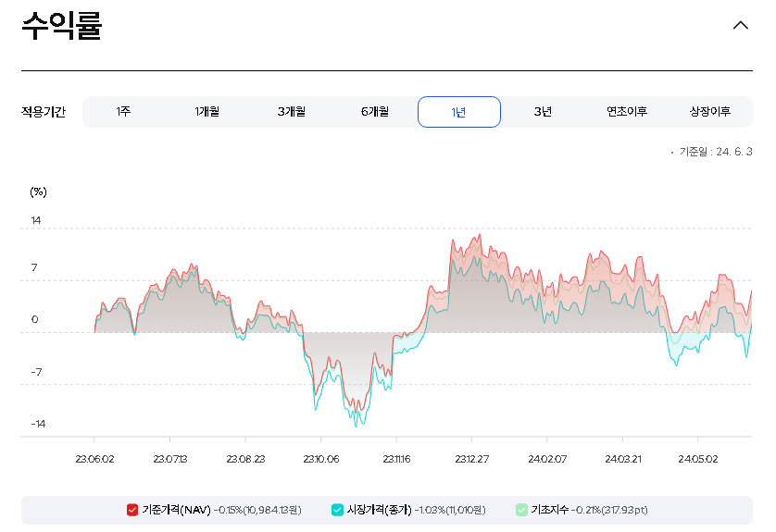The width and height of the screenshot is (776, 532).
Task: Switch to the 3년 period tab
Action: [543, 112]
